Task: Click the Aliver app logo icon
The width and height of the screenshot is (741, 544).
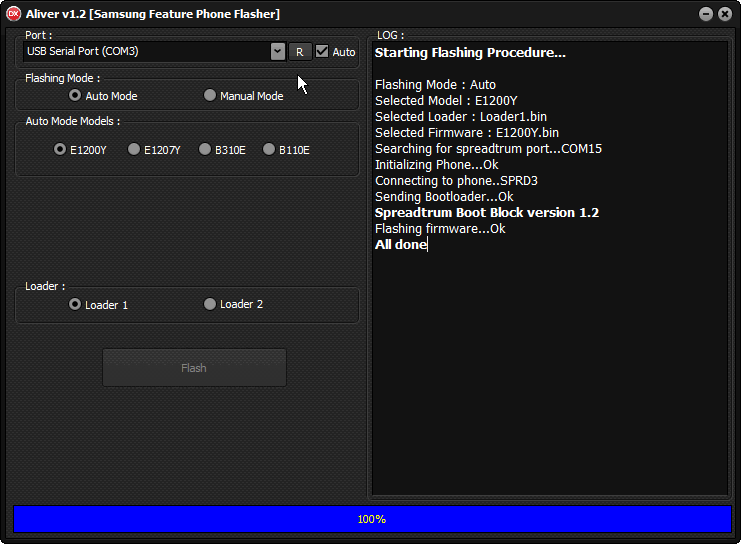Action: 14,14
